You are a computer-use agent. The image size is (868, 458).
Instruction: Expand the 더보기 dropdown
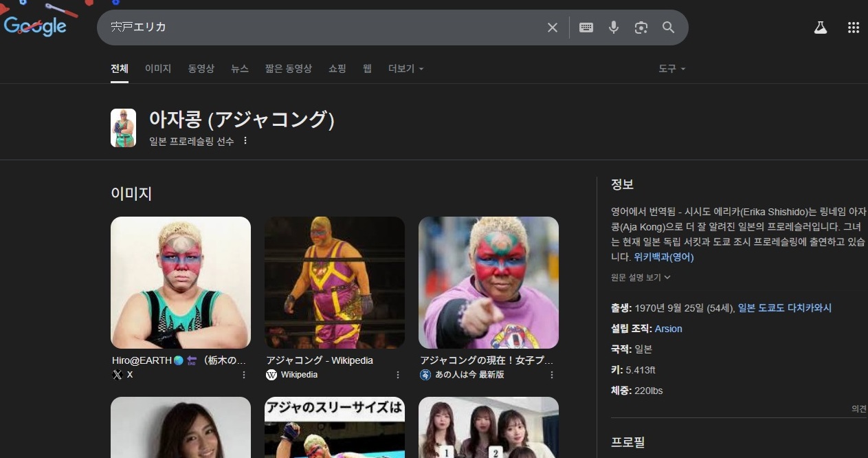point(406,69)
